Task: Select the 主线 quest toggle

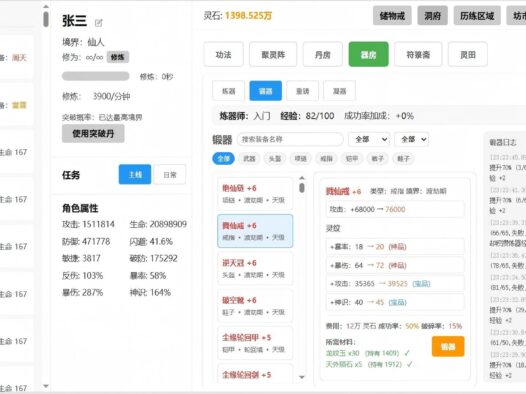Action: click(135, 174)
